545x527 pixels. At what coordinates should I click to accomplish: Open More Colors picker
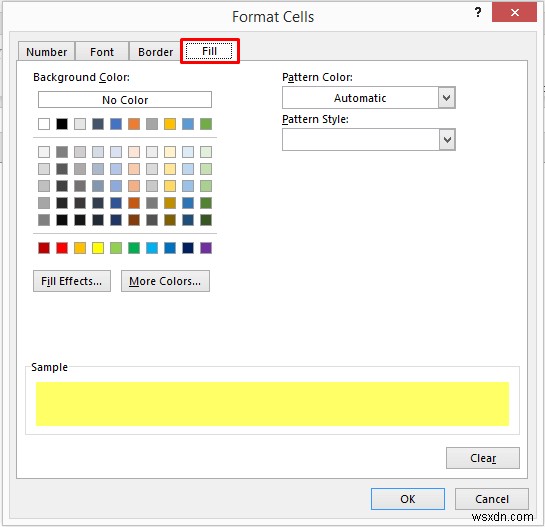tap(165, 281)
